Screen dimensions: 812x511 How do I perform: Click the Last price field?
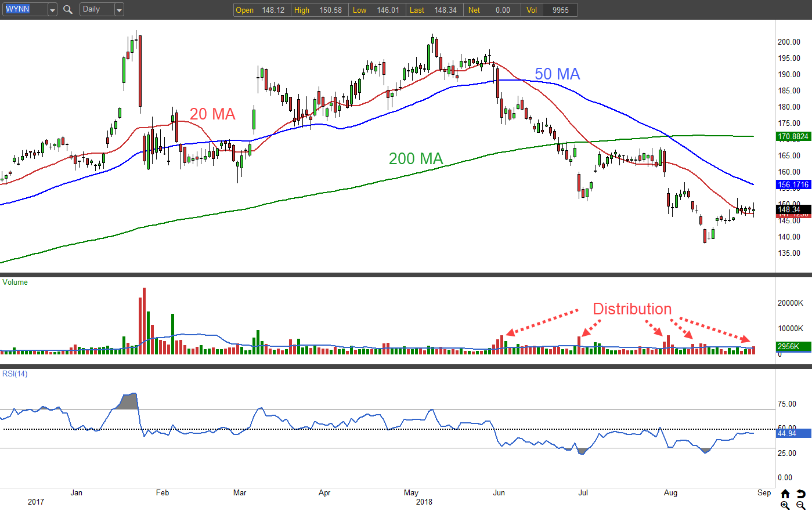tap(445, 10)
